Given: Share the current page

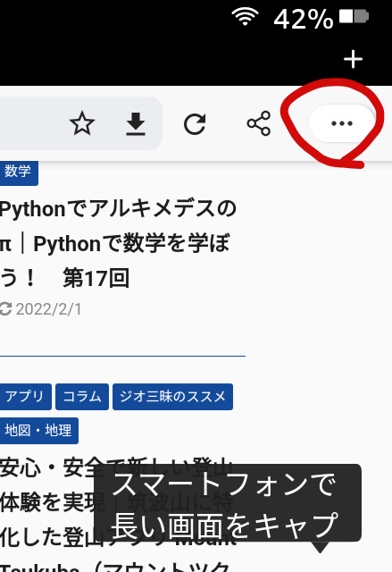Looking at the screenshot, I should (259, 123).
